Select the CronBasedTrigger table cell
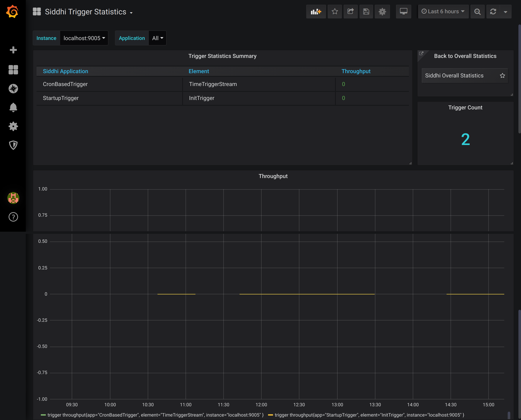The image size is (521, 420). coord(109,84)
